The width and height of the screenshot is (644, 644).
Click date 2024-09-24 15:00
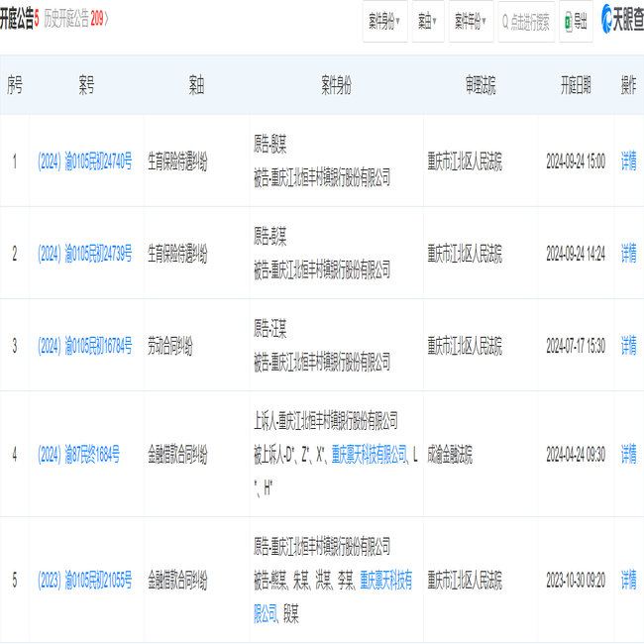pos(576,161)
